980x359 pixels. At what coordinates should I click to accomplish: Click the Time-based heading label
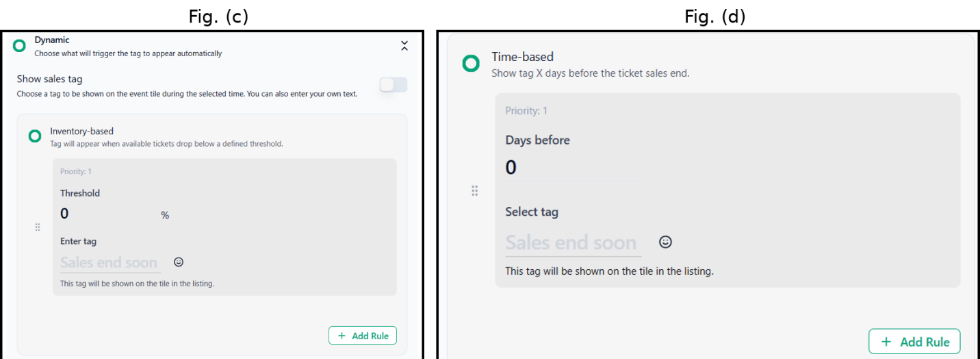coord(522,57)
